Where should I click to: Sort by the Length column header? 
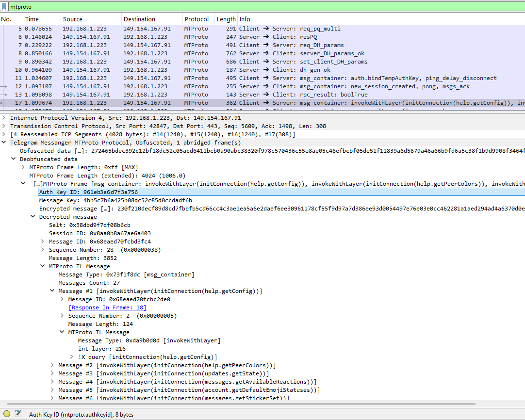point(226,19)
